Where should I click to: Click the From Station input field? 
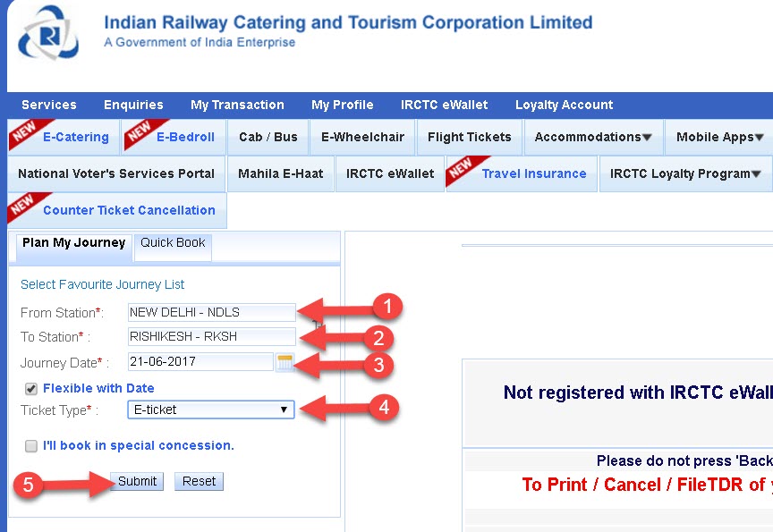[x=210, y=312]
